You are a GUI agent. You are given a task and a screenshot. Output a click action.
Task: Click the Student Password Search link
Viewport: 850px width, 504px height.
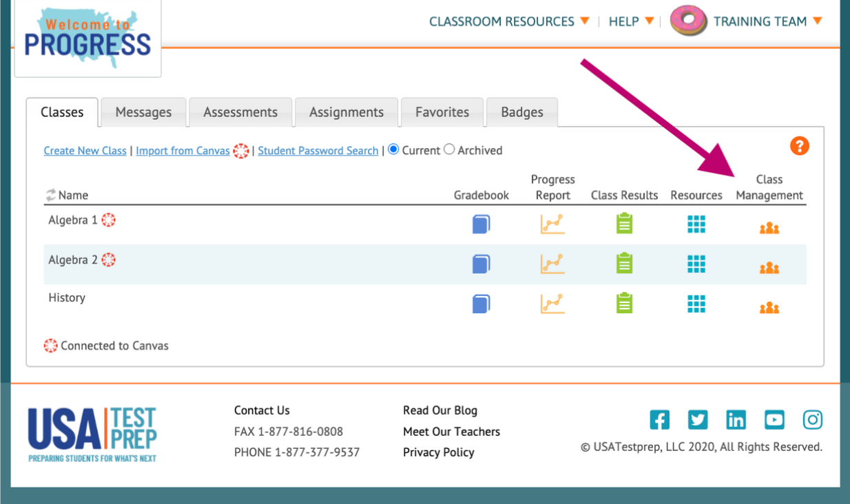coord(318,151)
